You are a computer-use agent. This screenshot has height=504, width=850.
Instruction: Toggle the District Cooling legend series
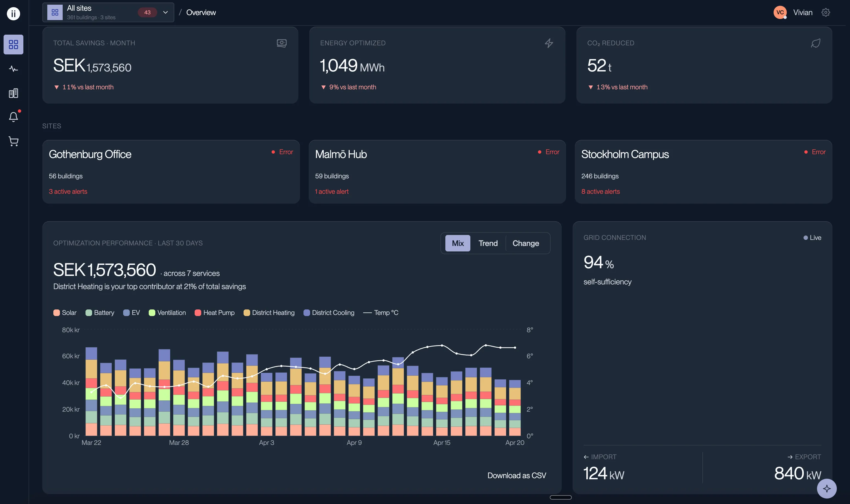pyautogui.click(x=329, y=313)
